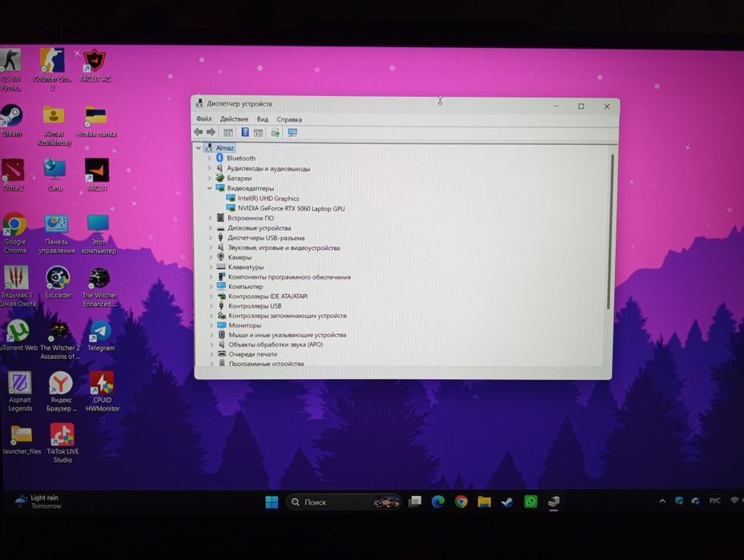Screen dimensions: 744x560
Task: Open the Файл menu
Action: pos(204,119)
